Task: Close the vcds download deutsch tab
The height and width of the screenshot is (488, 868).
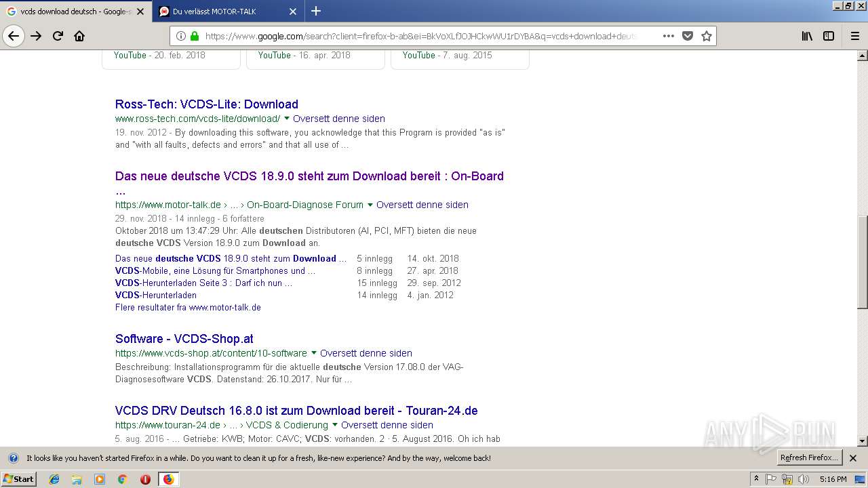Action: point(140,12)
